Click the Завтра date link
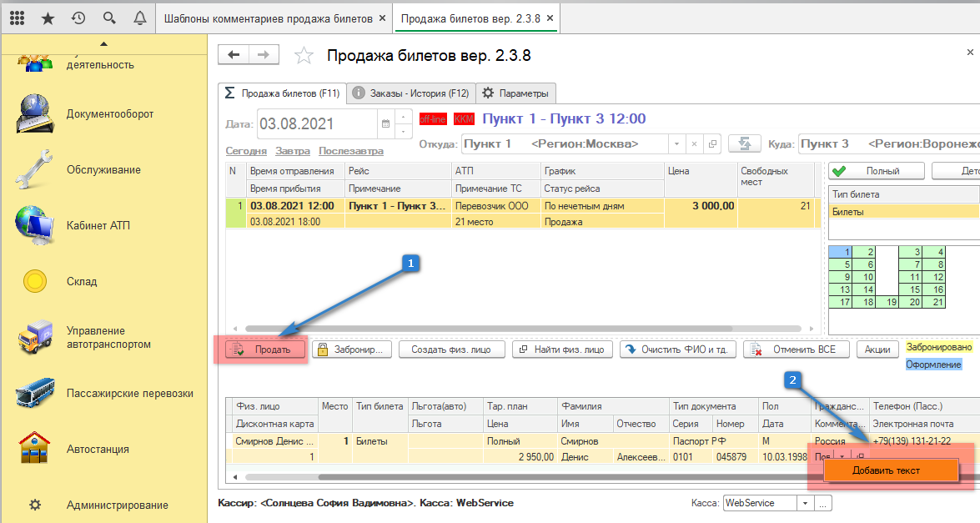This screenshot has width=980, height=523. click(292, 151)
